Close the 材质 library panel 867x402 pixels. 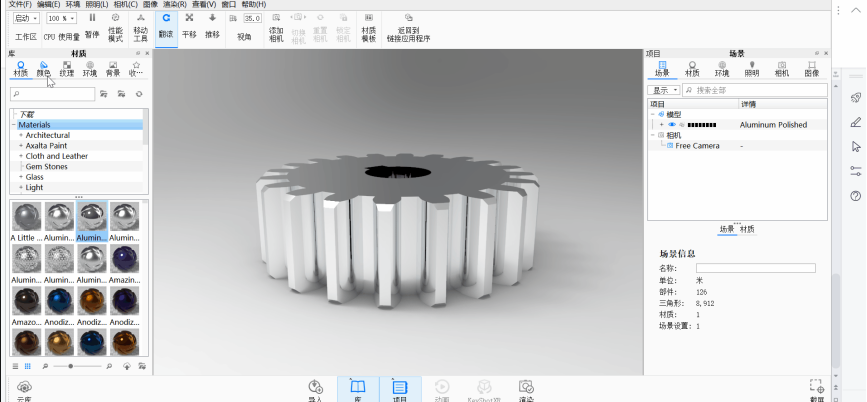pyautogui.click(x=147, y=54)
